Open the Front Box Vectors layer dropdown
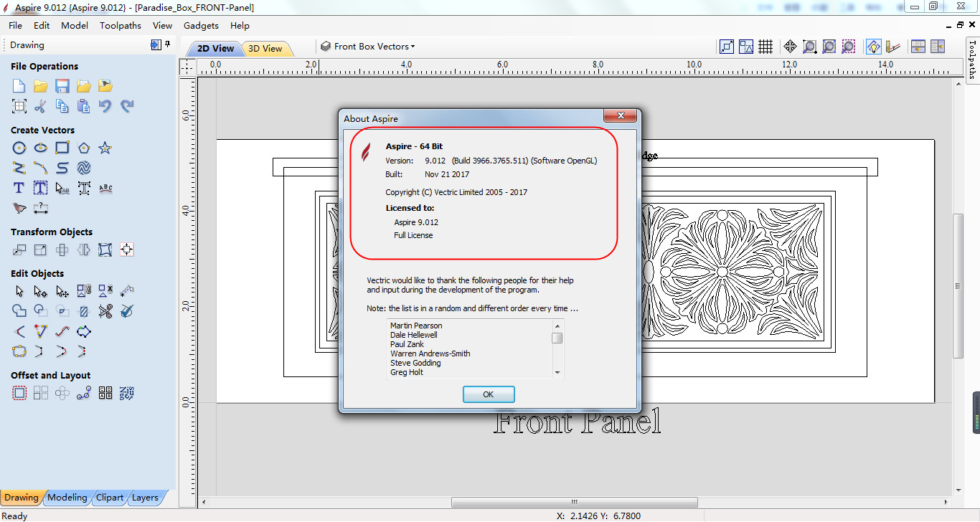 tap(367, 47)
